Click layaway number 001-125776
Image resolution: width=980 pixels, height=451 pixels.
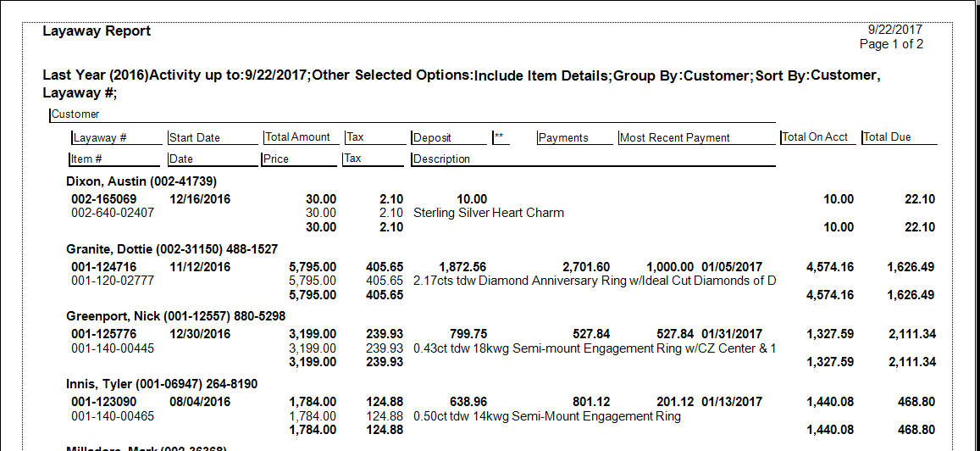click(x=103, y=335)
